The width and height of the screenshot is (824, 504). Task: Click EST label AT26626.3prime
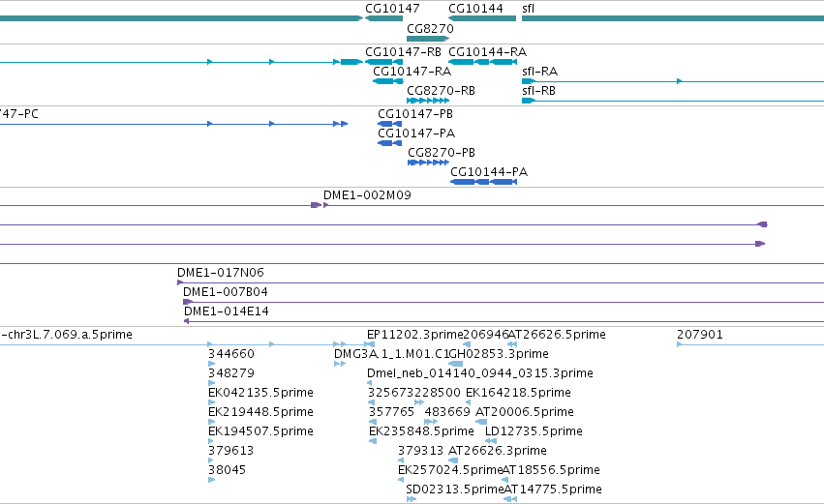pos(497,451)
